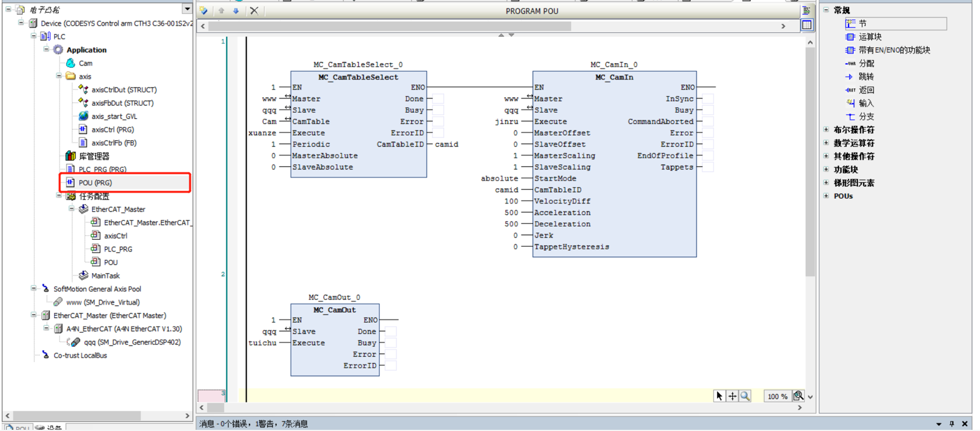Switch to tabular declaration view icon
980x431 pixels.
(807, 25)
